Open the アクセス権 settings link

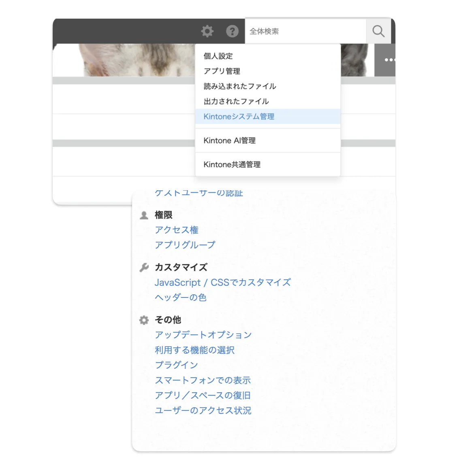[176, 230]
